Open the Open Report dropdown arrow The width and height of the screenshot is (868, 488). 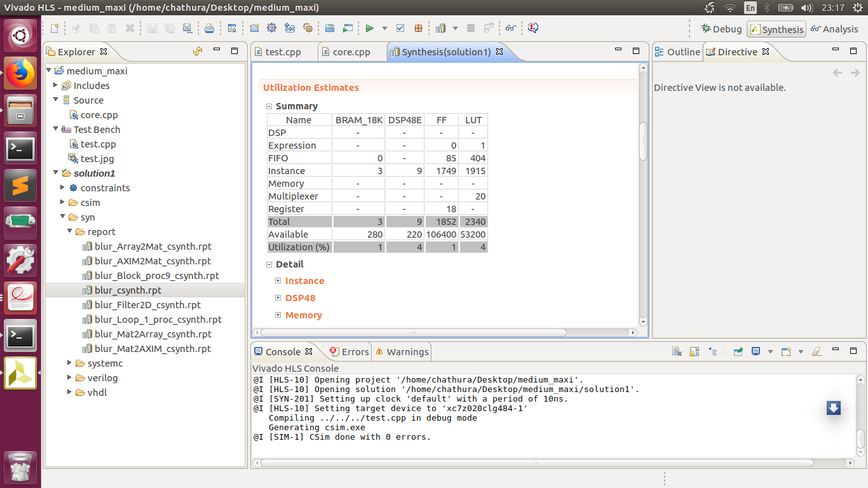(x=456, y=29)
